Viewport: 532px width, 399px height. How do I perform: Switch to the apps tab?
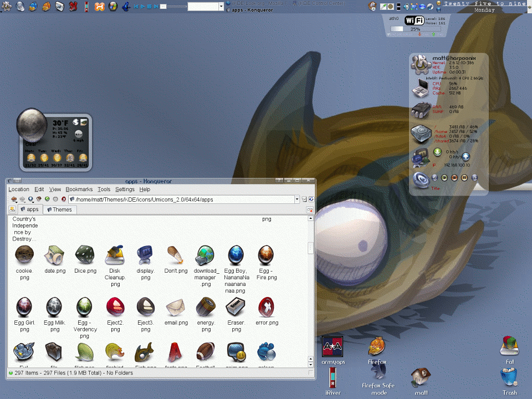29,209
